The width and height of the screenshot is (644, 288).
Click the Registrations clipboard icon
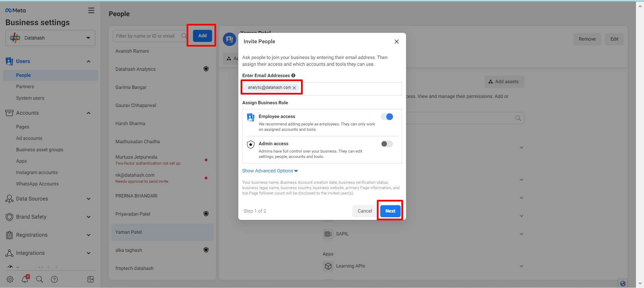(x=9, y=235)
